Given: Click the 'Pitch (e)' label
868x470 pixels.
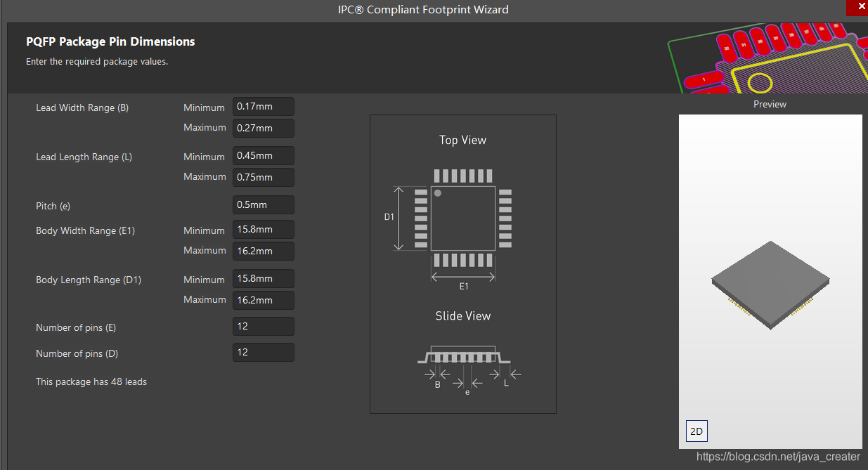Looking at the screenshot, I should [53, 207].
